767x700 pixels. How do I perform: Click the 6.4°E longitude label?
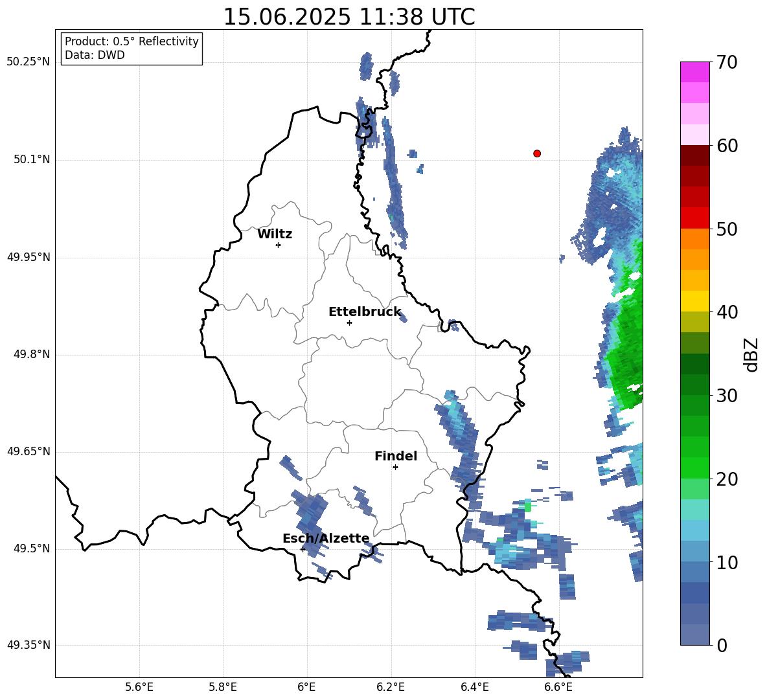(x=474, y=687)
